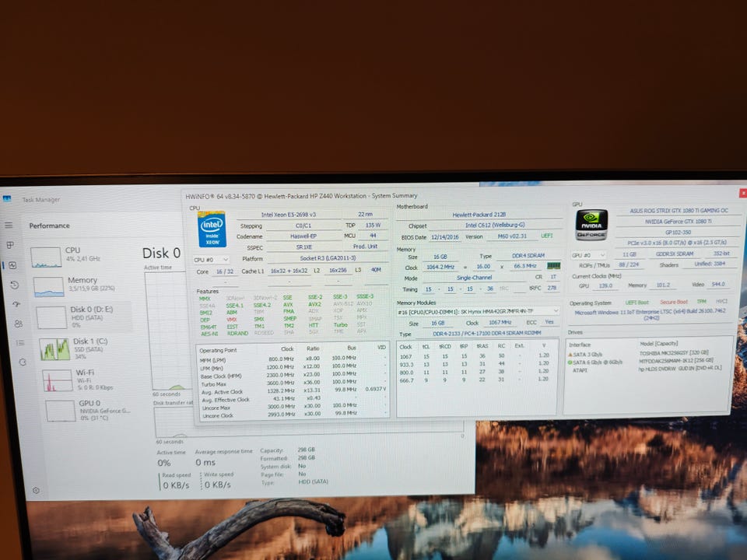The image size is (747, 560).
Task: Open the Task Manager hamburger navigation menu
Action: (9, 225)
